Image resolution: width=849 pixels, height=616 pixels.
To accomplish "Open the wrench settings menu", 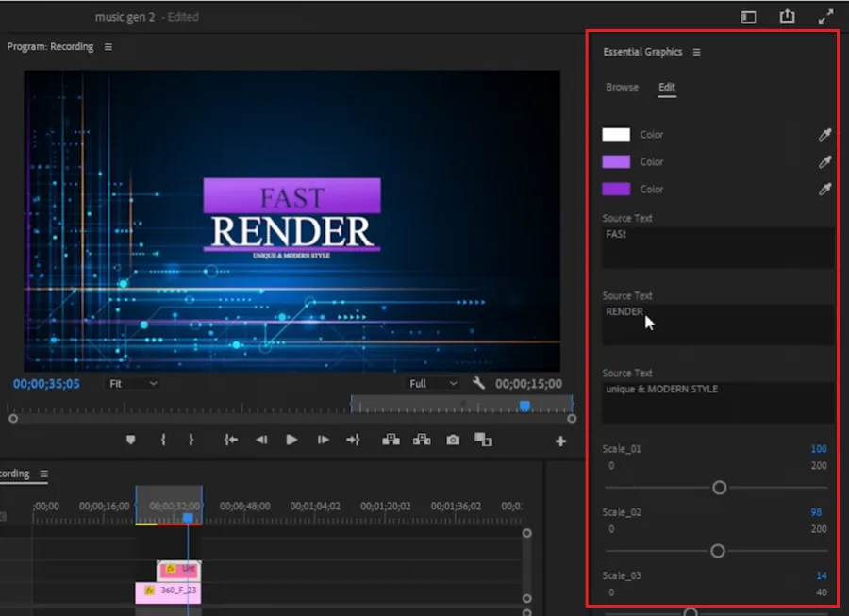I will click(478, 383).
